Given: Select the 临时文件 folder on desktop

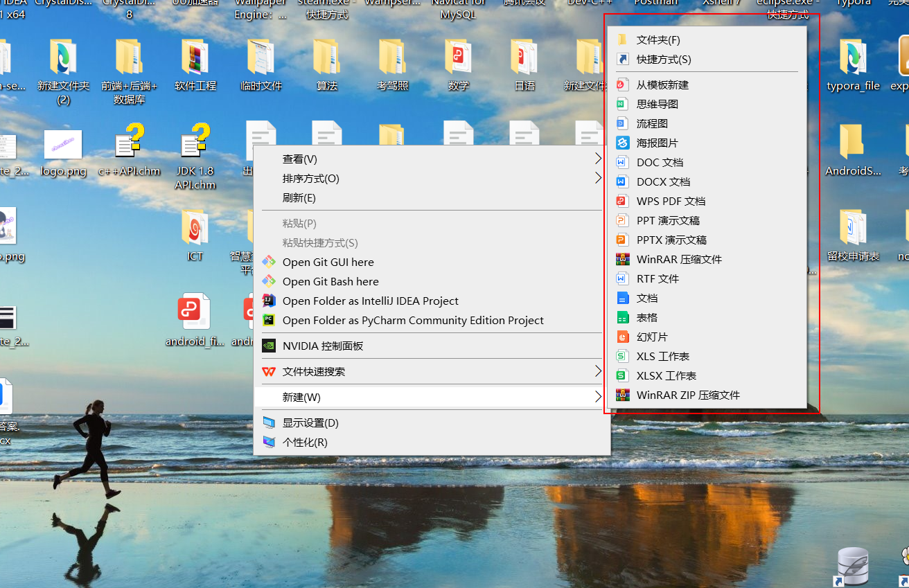Looking at the screenshot, I should tap(261, 57).
